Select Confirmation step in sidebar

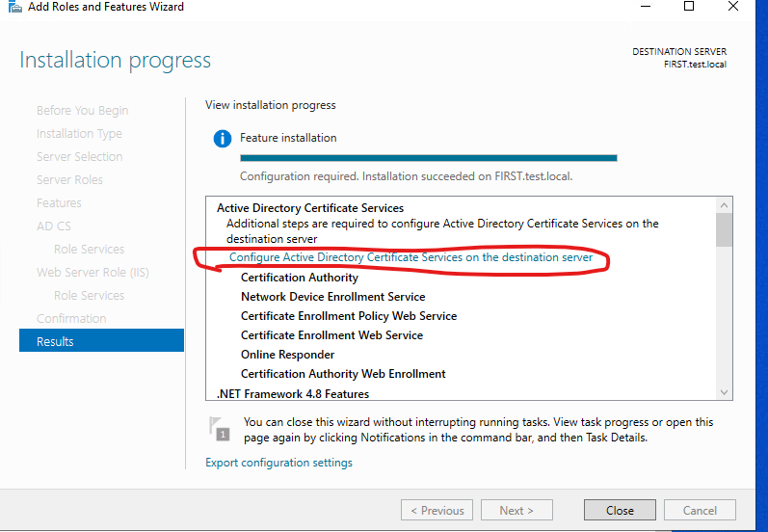click(x=71, y=318)
